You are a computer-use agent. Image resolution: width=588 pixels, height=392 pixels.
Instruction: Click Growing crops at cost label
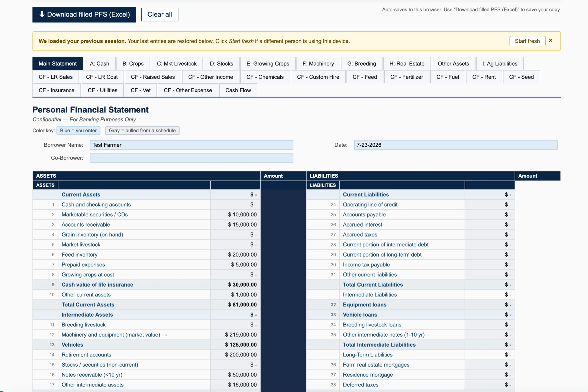(x=88, y=275)
